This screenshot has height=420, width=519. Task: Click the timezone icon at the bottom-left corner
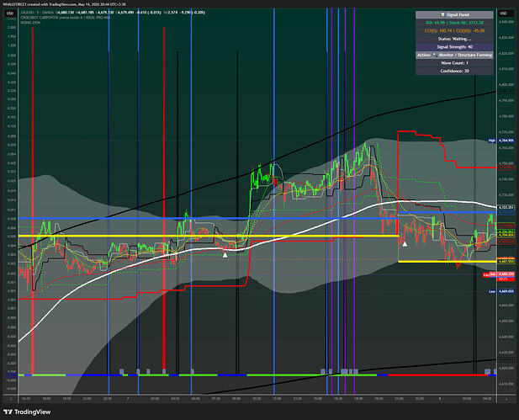click(11, 399)
